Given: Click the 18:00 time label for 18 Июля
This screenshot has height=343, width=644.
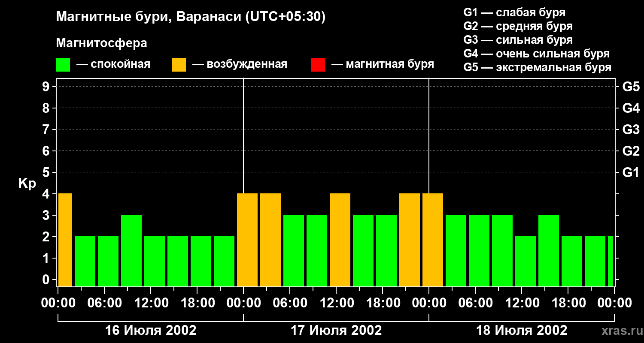Looking at the screenshot, I should pos(568,303).
